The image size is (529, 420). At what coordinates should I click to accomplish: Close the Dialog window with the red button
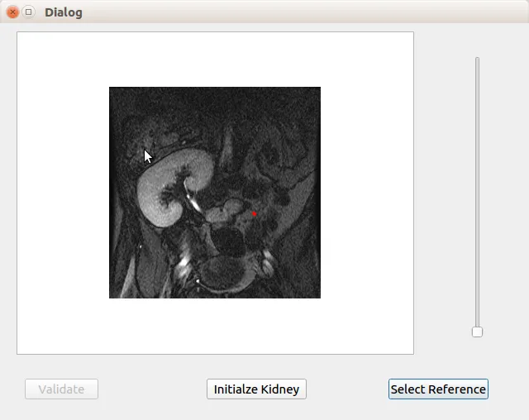(x=13, y=12)
